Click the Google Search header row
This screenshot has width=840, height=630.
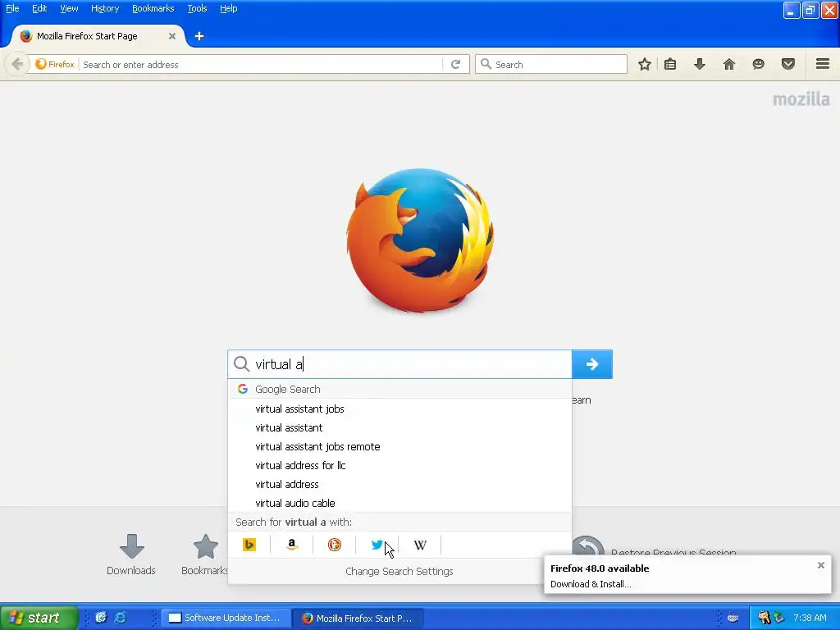399,389
